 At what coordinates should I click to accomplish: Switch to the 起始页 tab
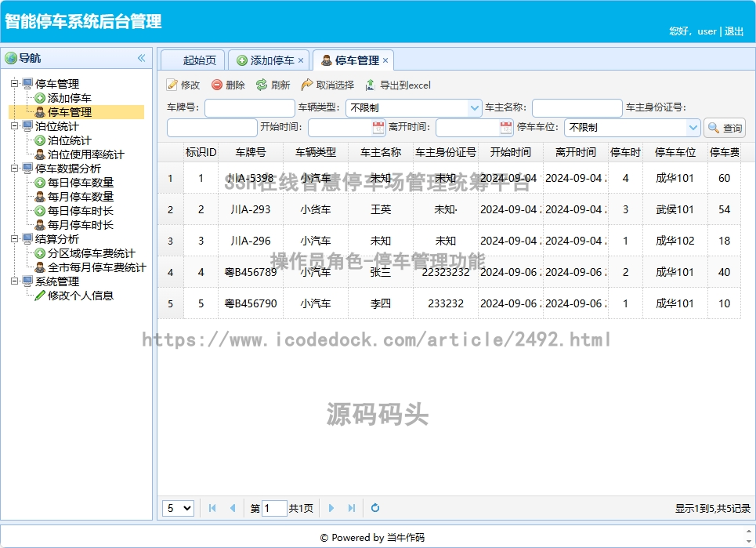coord(193,60)
